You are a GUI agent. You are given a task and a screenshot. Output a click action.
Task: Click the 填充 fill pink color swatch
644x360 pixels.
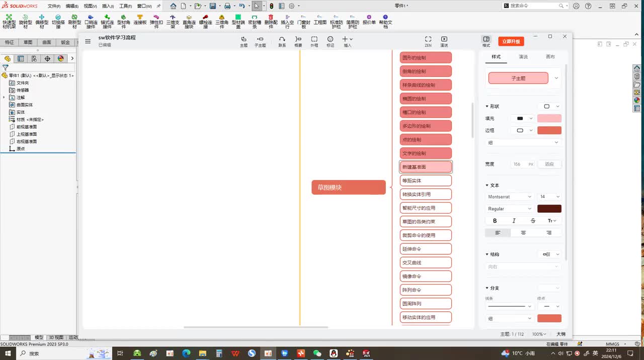549,119
